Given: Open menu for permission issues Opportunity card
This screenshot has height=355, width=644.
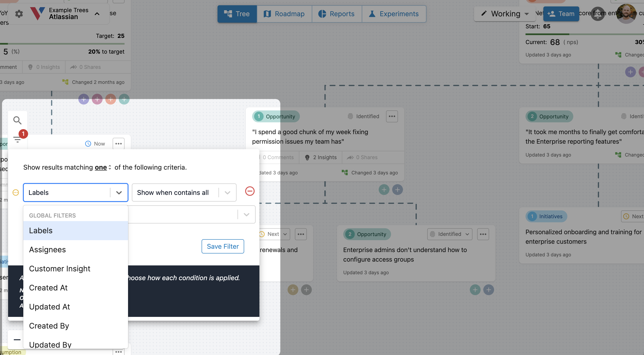Looking at the screenshot, I should (392, 117).
